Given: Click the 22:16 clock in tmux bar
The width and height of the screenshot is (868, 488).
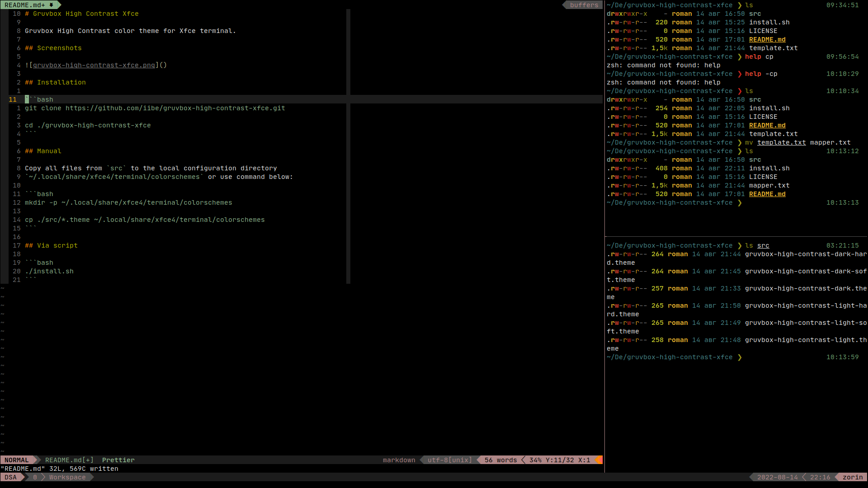Looking at the screenshot, I should [x=820, y=477].
